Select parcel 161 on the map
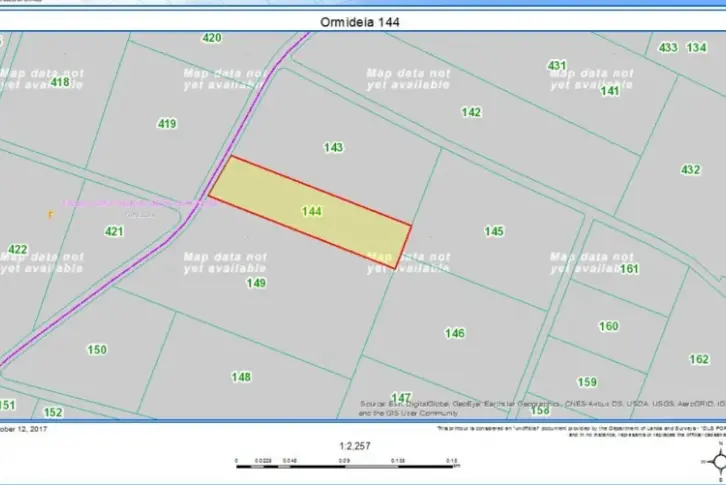Image resolution: width=726 pixels, height=485 pixels. click(629, 269)
